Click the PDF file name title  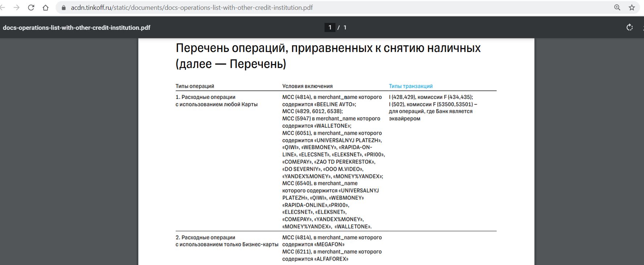click(77, 28)
